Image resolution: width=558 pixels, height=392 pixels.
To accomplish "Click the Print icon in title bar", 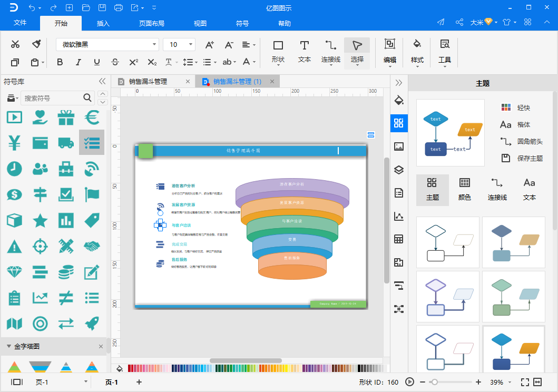I will (x=119, y=7).
